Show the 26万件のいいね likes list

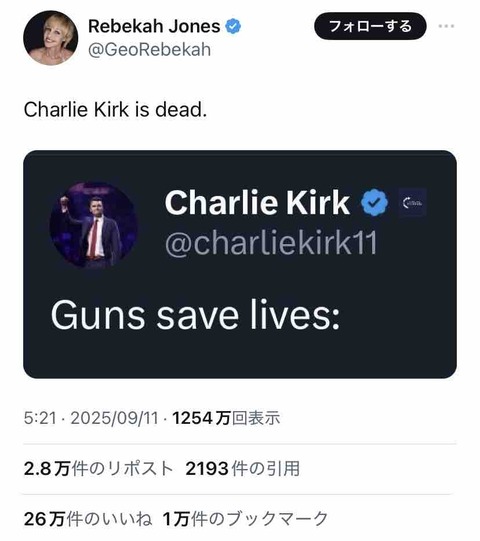(x=88, y=519)
